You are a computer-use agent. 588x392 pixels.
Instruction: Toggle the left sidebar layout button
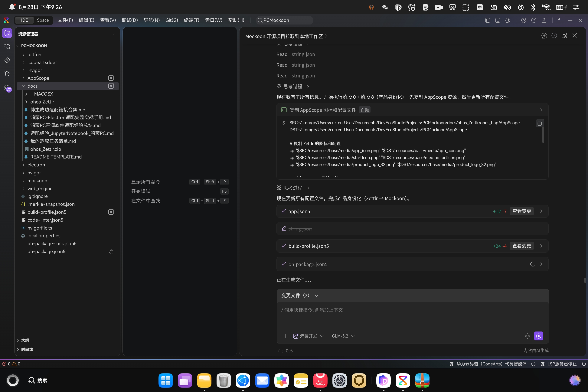(x=488, y=20)
